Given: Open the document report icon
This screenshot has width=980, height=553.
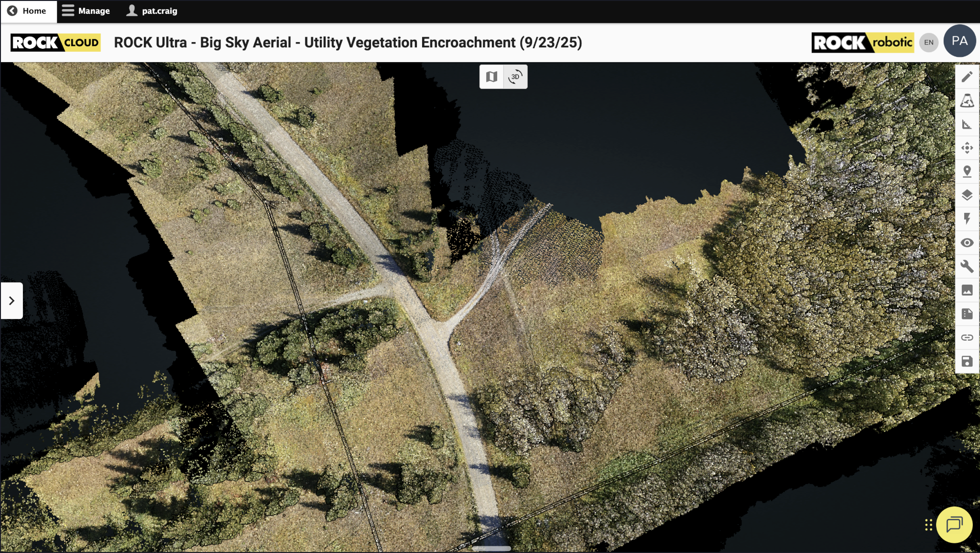Looking at the screenshot, I should point(967,314).
